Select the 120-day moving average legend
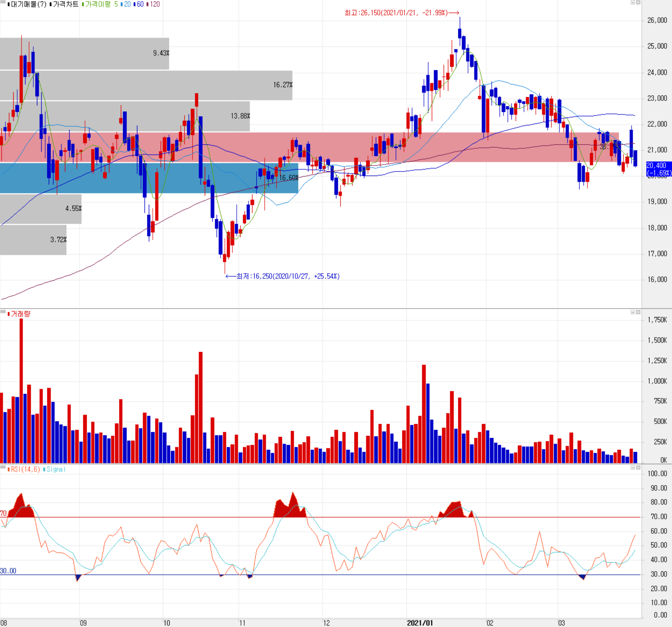Image resolution: width=672 pixels, height=627 pixels. coord(153,4)
